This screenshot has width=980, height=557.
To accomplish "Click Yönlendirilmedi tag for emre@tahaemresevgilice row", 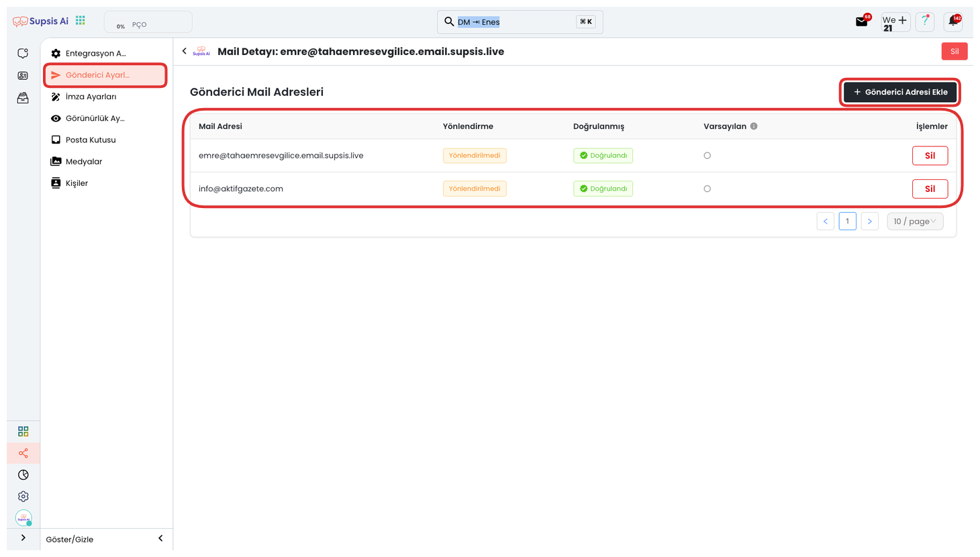I will click(x=475, y=156).
